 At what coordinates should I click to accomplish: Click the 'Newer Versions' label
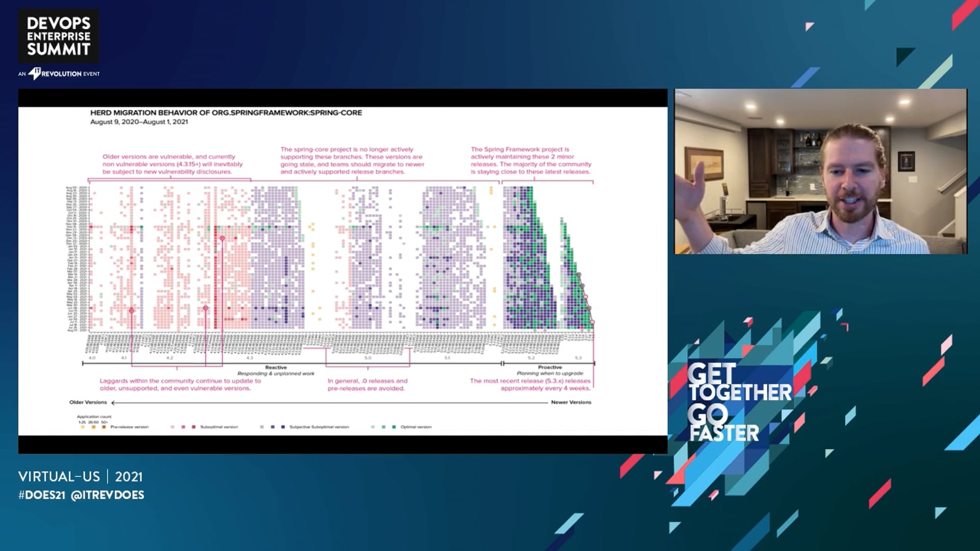coord(571,403)
